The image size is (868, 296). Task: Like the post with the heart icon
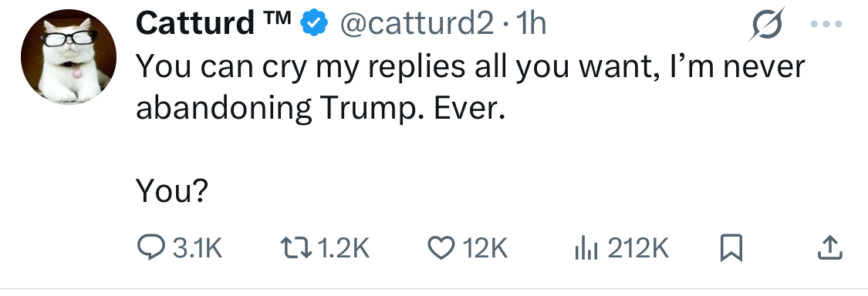click(441, 247)
